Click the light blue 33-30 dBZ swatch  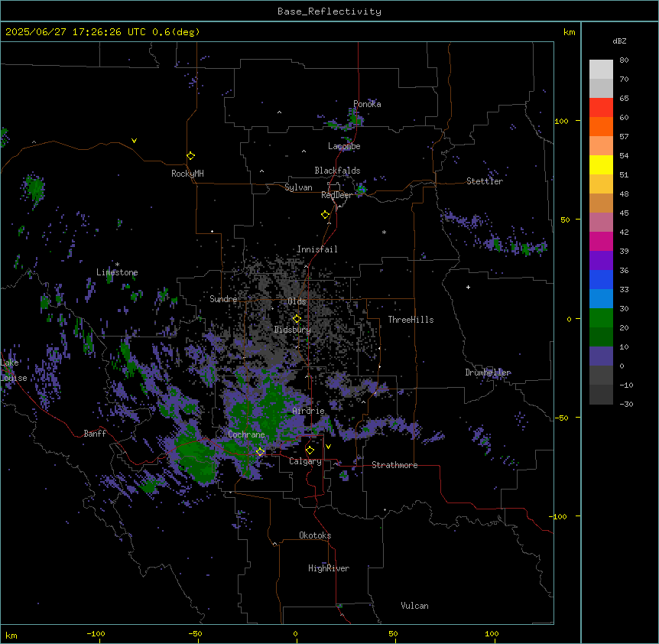[601, 299]
